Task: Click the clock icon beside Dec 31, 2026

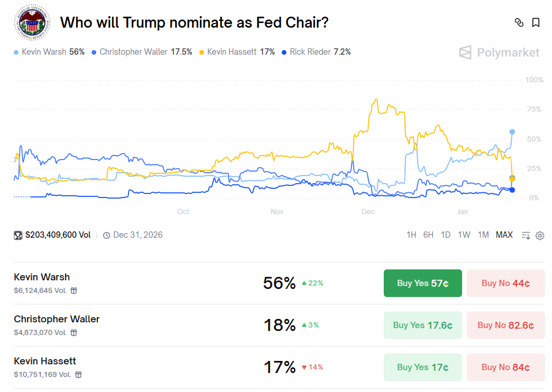Action: coord(107,235)
